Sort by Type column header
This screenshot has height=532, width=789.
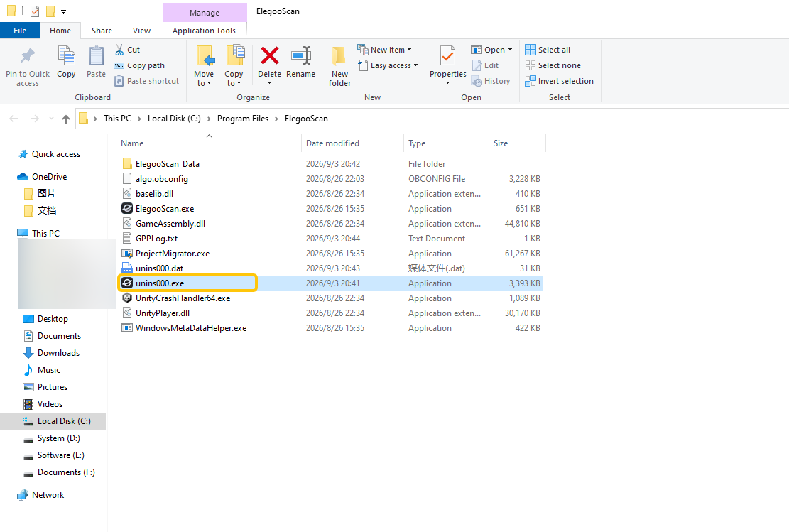(417, 143)
